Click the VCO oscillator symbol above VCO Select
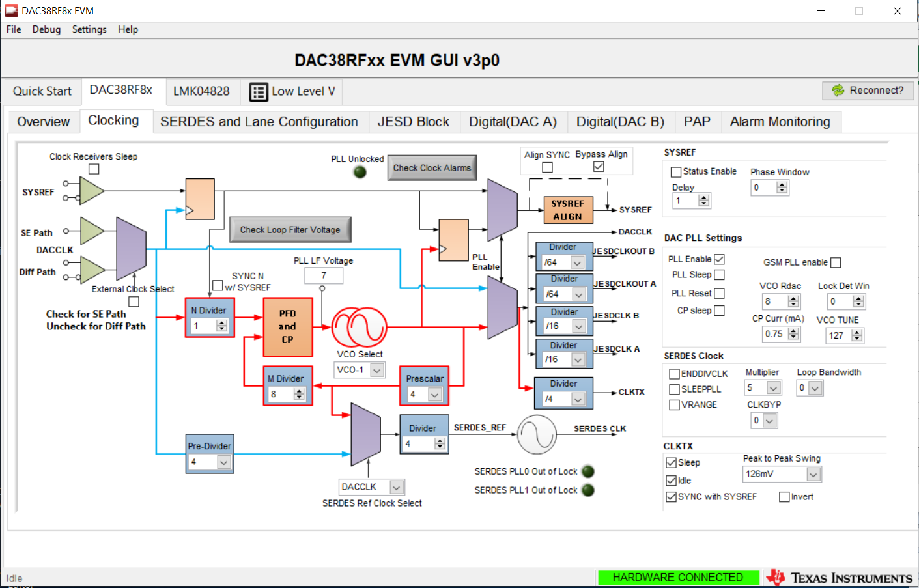 click(x=360, y=327)
